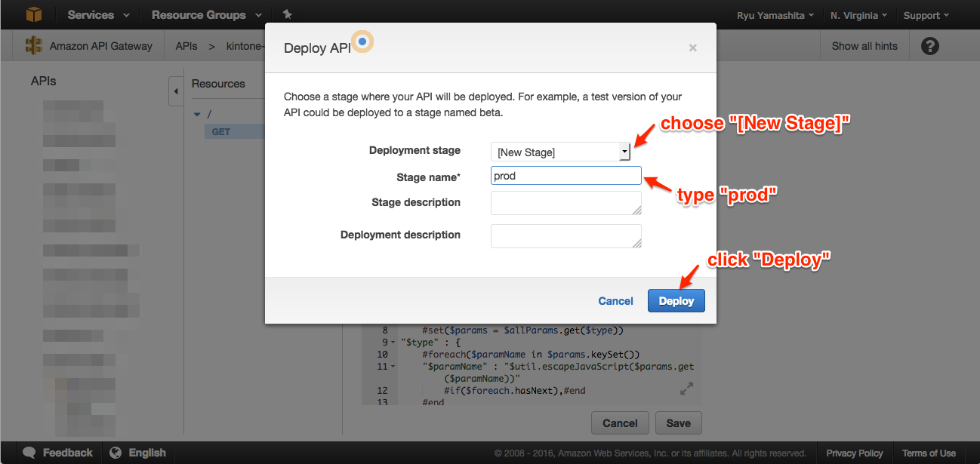Click the language globe icon
The image size is (980, 464).
click(116, 453)
